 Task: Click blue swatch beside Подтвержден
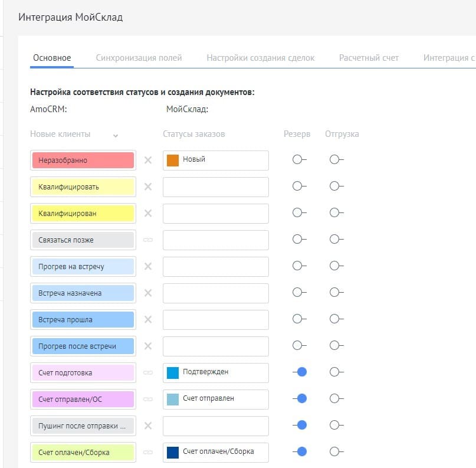coord(173,372)
